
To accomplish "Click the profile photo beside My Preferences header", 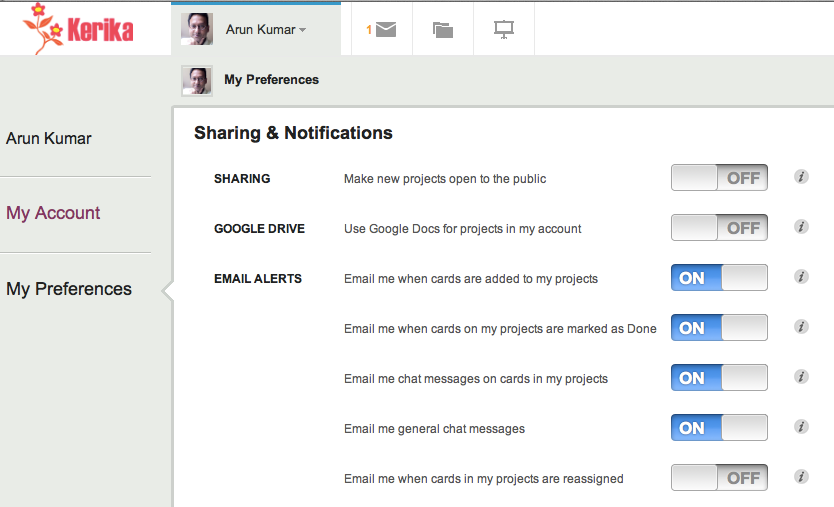I will point(197,81).
